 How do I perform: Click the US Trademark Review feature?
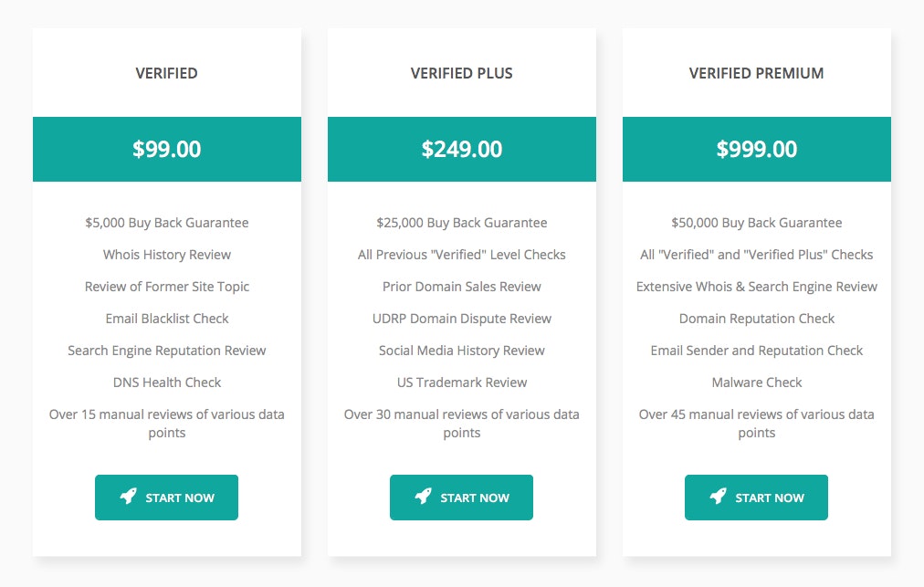pos(461,382)
